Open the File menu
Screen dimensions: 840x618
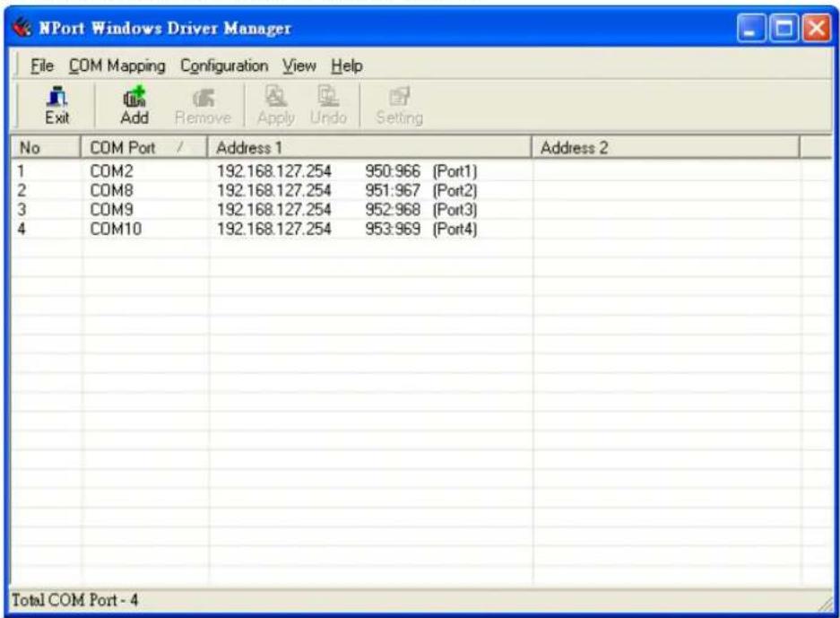click(42, 66)
